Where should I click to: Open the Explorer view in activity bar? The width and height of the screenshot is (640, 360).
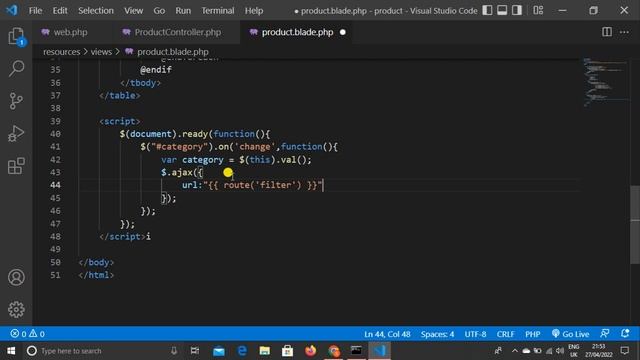[x=16, y=37]
